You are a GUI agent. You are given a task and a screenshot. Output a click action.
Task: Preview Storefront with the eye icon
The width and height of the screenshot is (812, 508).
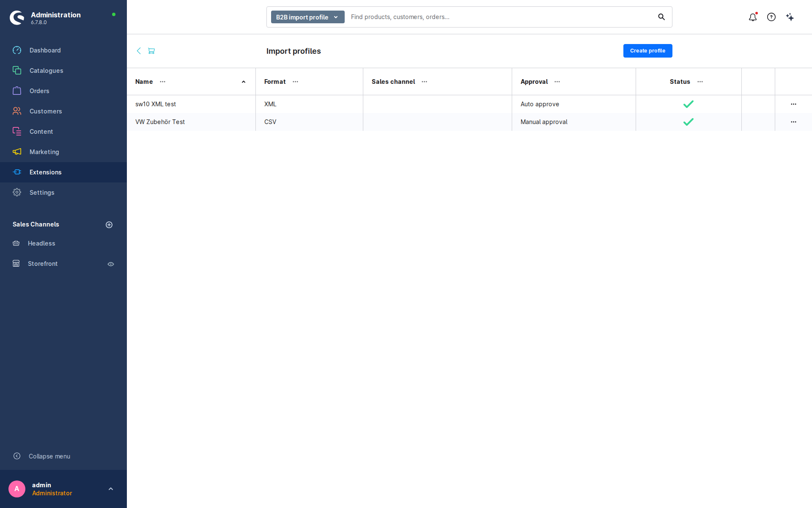coord(111,264)
